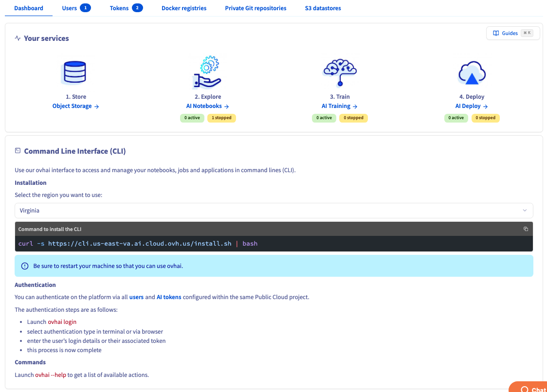The width and height of the screenshot is (547, 392).
Task: Click the Commands heading
Action: pos(30,362)
